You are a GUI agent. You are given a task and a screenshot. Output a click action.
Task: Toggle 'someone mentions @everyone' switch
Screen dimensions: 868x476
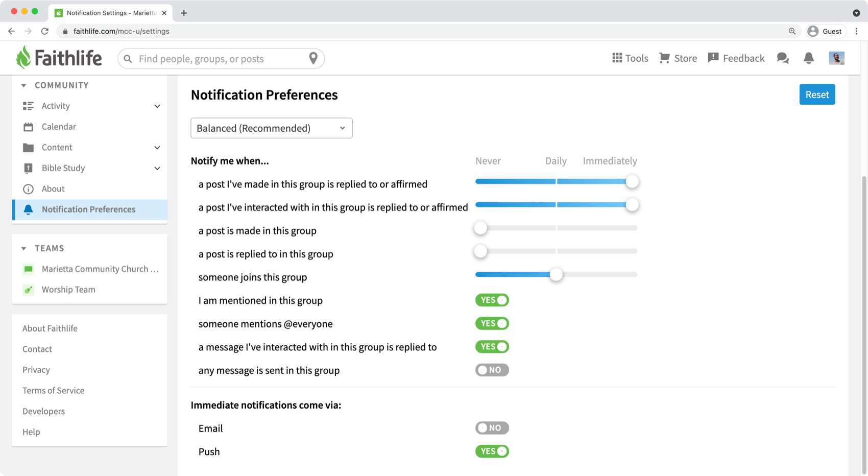click(492, 323)
